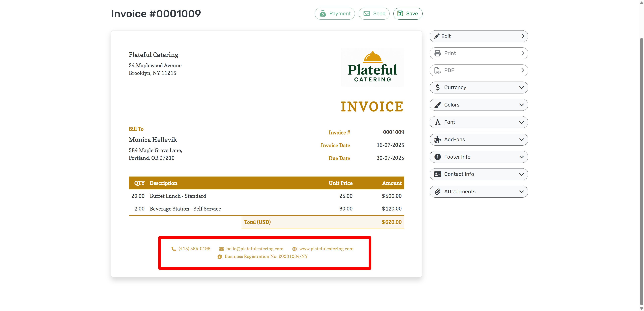Click the Business Registration No text
This screenshot has width=644, height=311.
(x=266, y=257)
